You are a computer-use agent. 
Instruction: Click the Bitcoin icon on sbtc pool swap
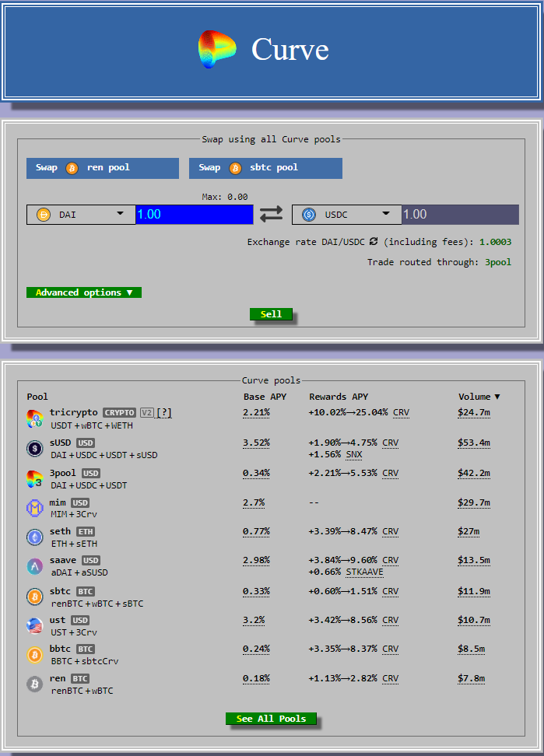coord(235,168)
